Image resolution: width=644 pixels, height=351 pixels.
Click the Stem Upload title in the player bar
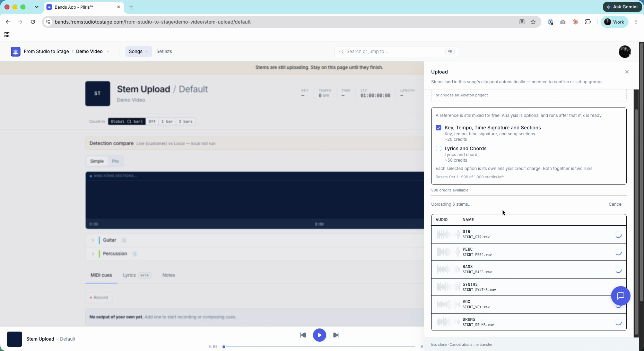click(40, 339)
